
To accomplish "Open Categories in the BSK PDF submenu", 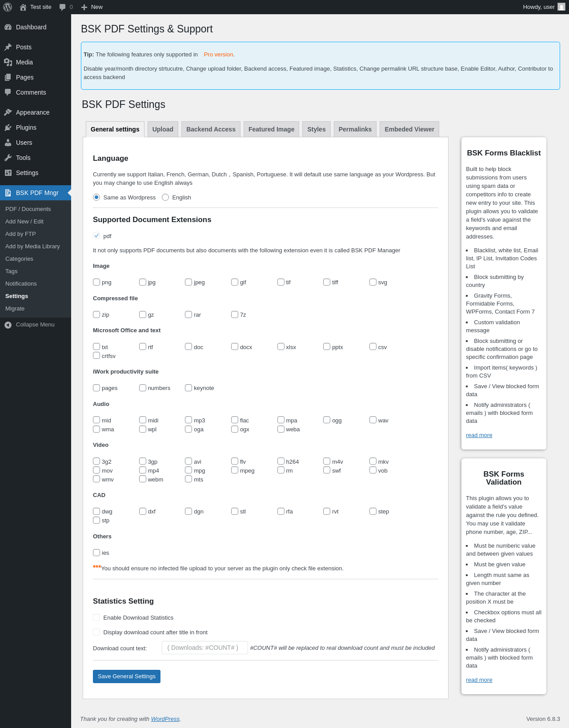I will tap(19, 259).
